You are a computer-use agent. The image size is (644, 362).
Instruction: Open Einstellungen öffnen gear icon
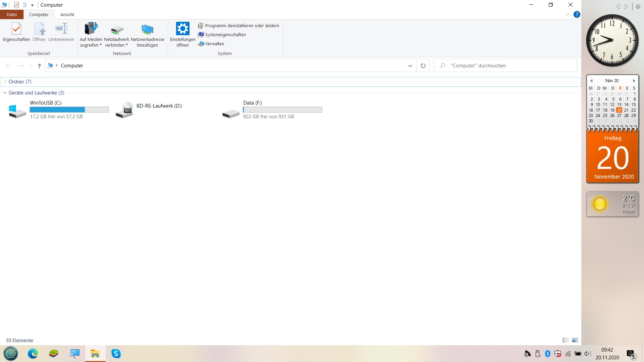click(x=182, y=29)
